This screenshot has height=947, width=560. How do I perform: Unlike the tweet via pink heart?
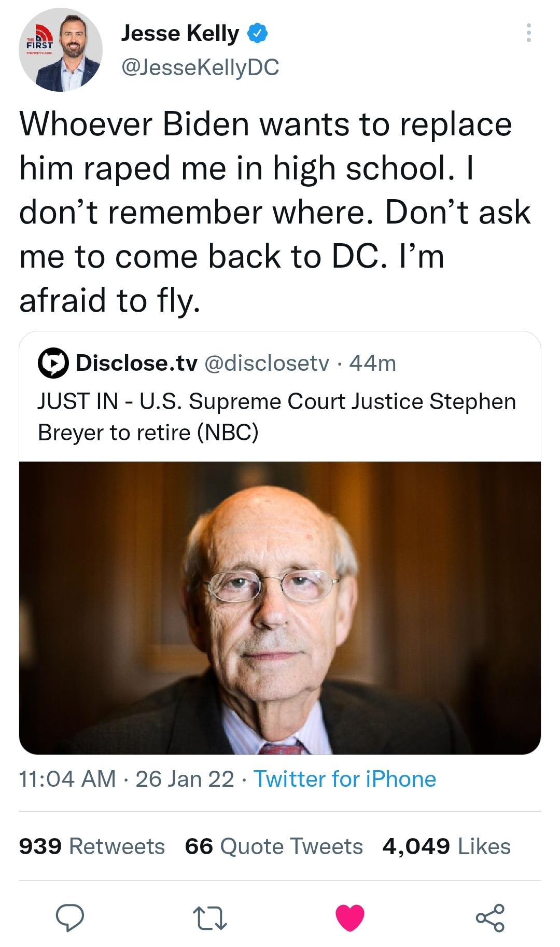click(350, 917)
